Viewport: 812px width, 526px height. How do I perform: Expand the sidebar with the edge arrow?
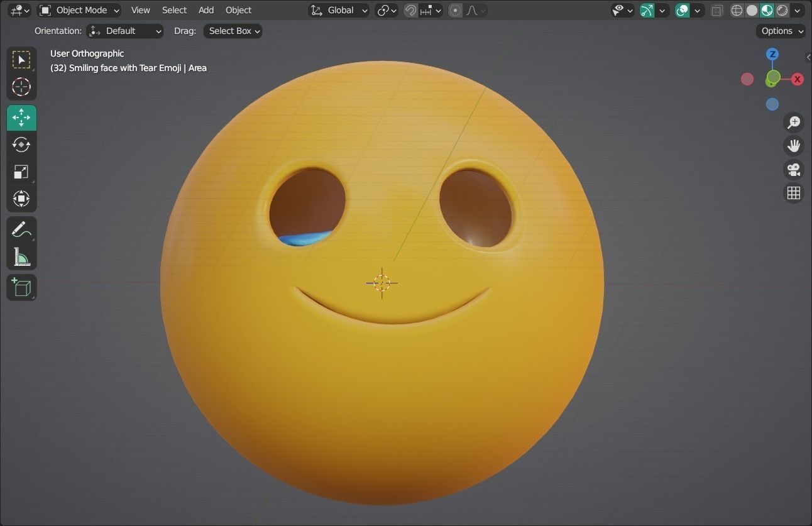tap(808, 57)
